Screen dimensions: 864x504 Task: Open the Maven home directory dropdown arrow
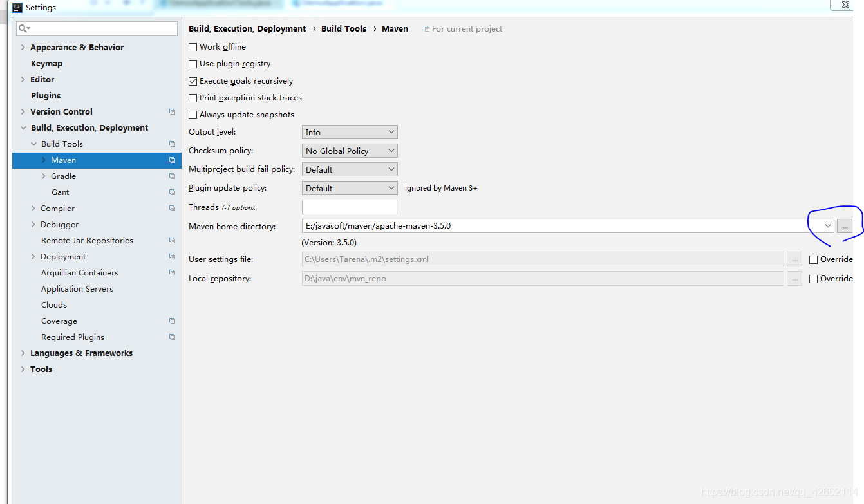(827, 226)
